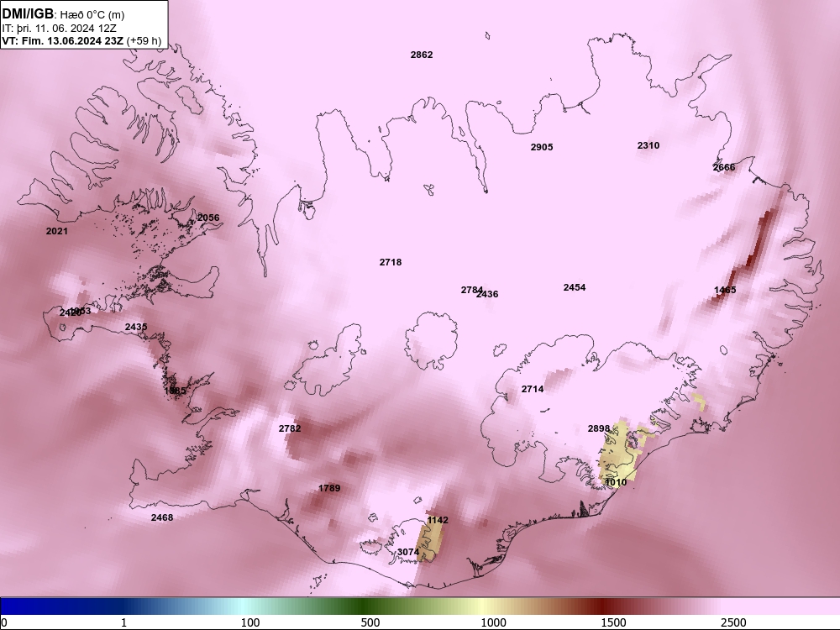Select the VT valid time line
The height and width of the screenshot is (630, 840).
[x=81, y=40]
